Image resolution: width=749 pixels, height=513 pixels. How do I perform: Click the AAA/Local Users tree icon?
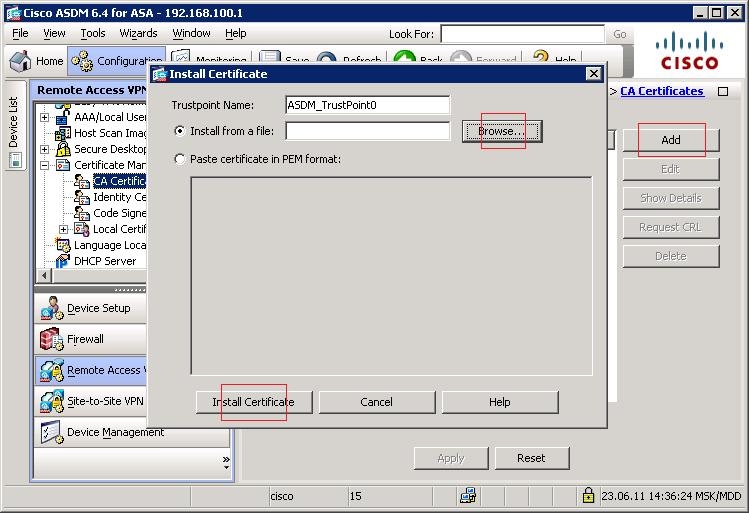pos(62,117)
